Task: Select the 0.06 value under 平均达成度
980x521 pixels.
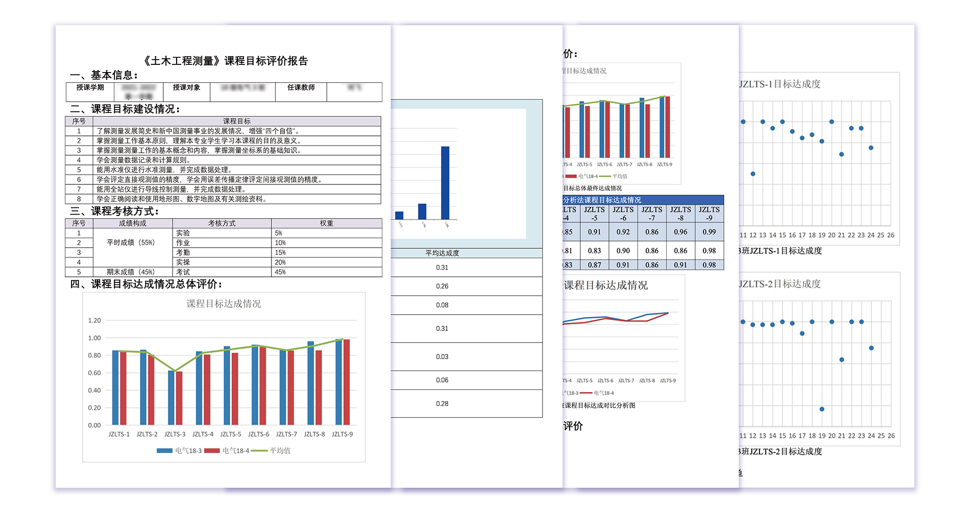Action: [x=443, y=381]
